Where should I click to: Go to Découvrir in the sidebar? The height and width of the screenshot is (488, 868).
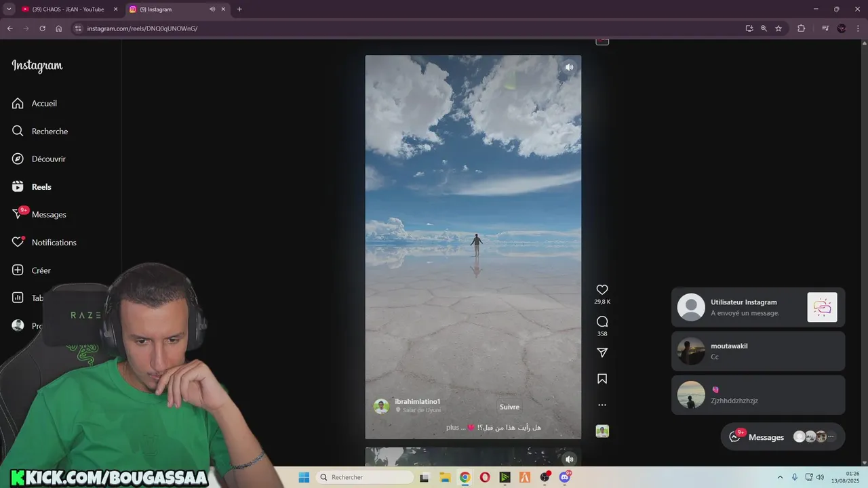click(x=38, y=159)
